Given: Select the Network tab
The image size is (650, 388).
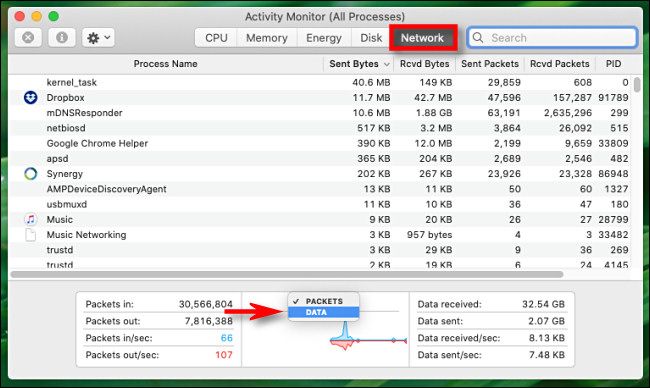Looking at the screenshot, I should pyautogui.click(x=422, y=38).
